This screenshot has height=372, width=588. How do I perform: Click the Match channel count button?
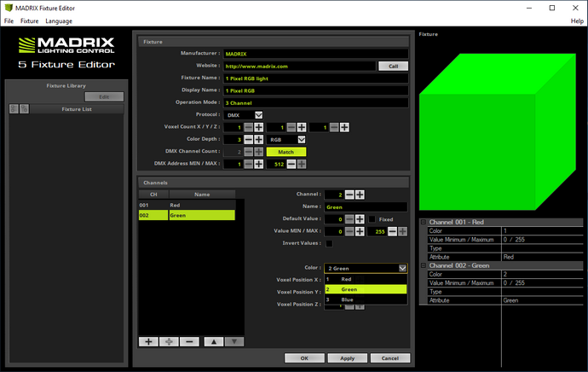pyautogui.click(x=286, y=152)
